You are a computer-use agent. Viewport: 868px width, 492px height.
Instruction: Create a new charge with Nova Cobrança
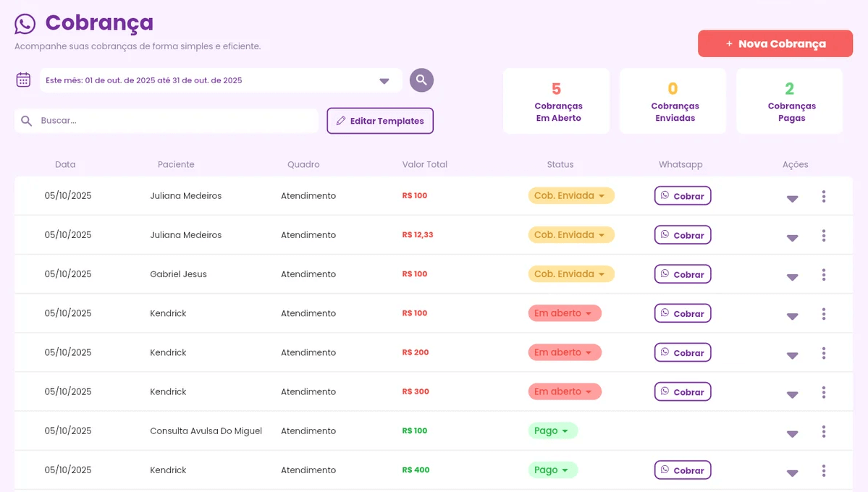775,43
